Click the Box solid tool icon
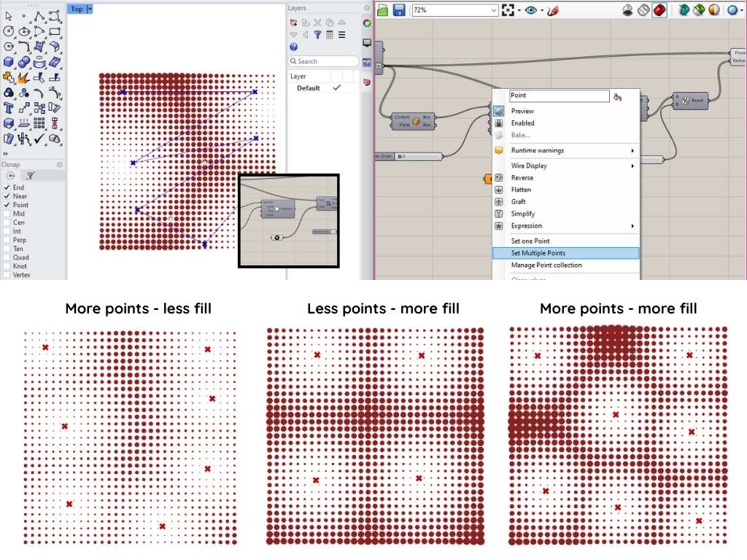The width and height of the screenshot is (747, 560). coord(9,62)
